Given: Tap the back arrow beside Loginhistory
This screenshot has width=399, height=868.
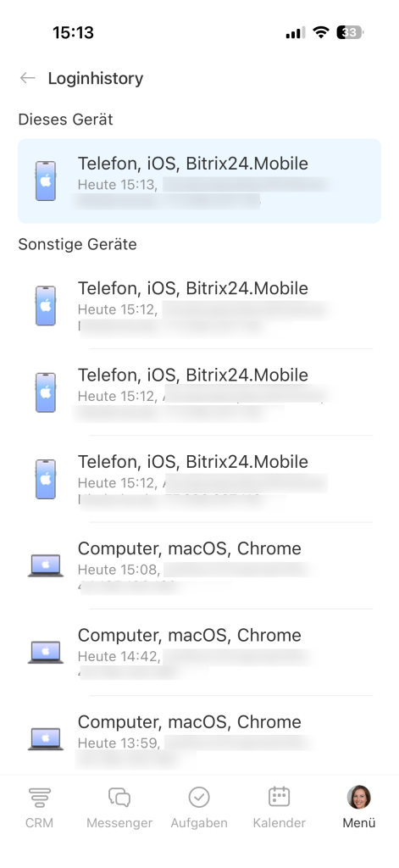Looking at the screenshot, I should click(27, 78).
